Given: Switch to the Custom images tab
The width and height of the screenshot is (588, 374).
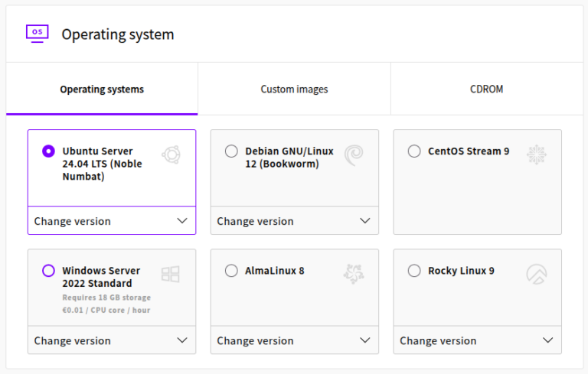Looking at the screenshot, I should coord(294,89).
